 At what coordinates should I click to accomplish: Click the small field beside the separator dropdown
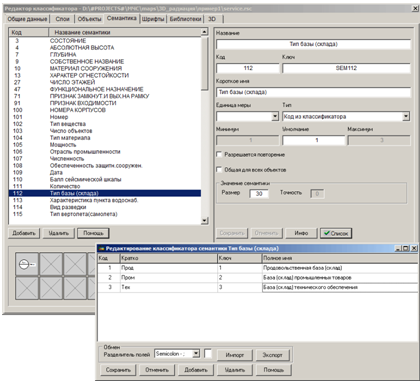click(x=208, y=354)
